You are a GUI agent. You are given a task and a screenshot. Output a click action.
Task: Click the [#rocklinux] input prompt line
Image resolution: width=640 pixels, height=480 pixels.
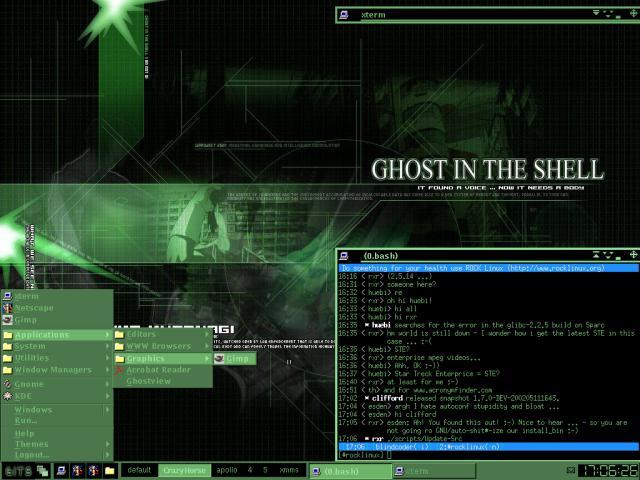point(488,455)
